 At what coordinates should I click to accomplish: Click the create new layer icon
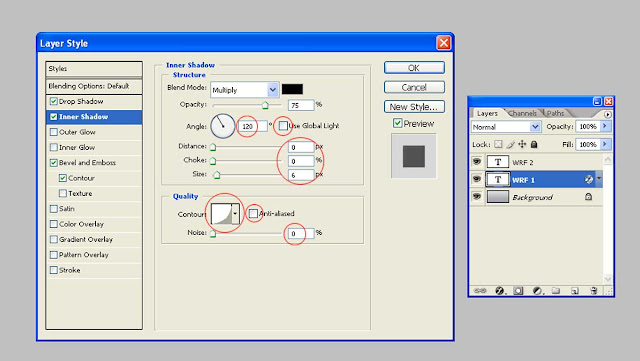click(575, 291)
